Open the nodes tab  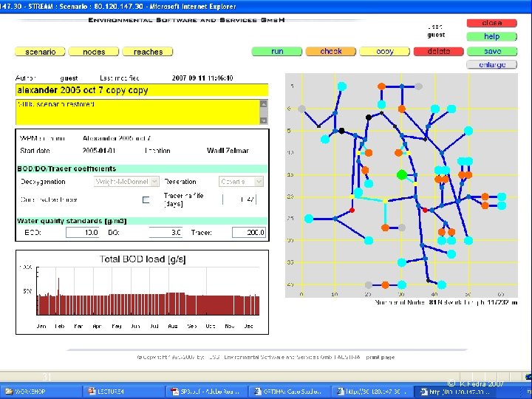click(x=94, y=52)
